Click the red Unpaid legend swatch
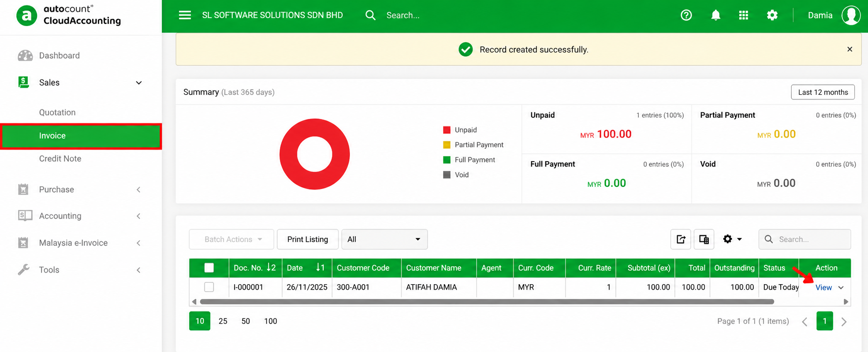The image size is (868, 352). pos(447,130)
